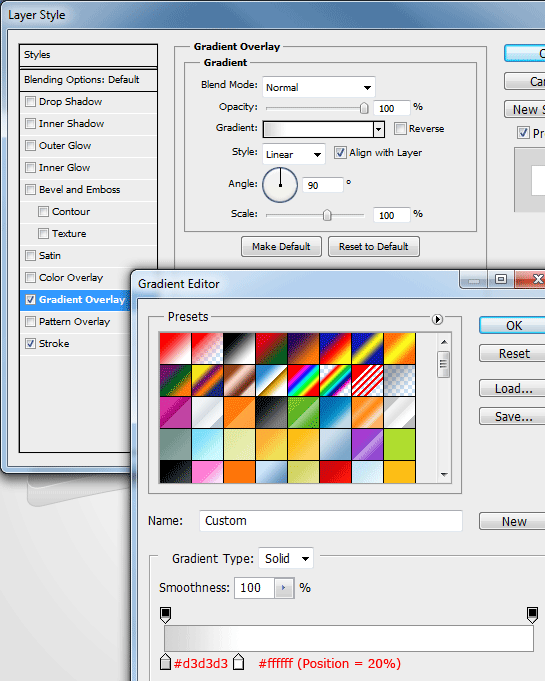Click the Load... button

[512, 389]
